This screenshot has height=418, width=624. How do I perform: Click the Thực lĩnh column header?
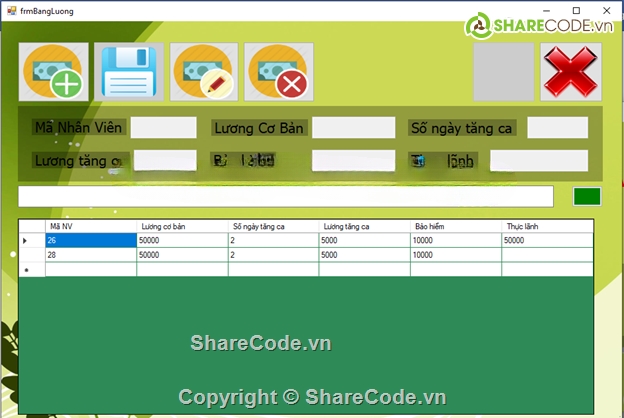[547, 227]
